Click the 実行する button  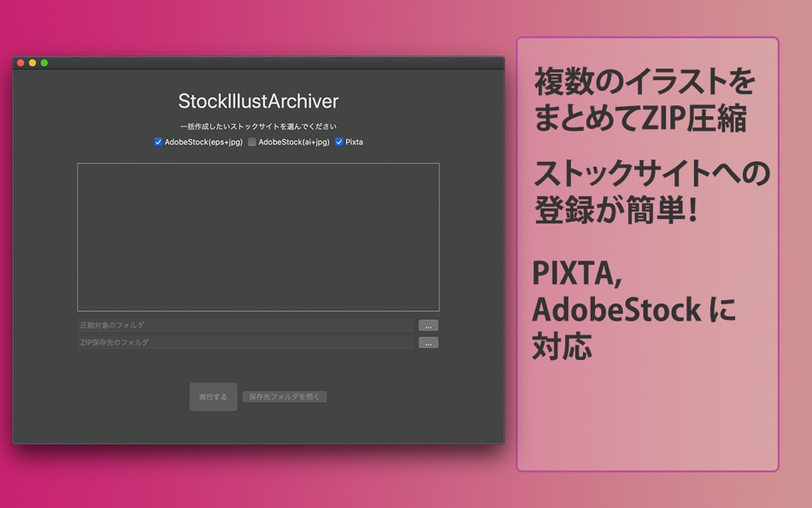[214, 397]
